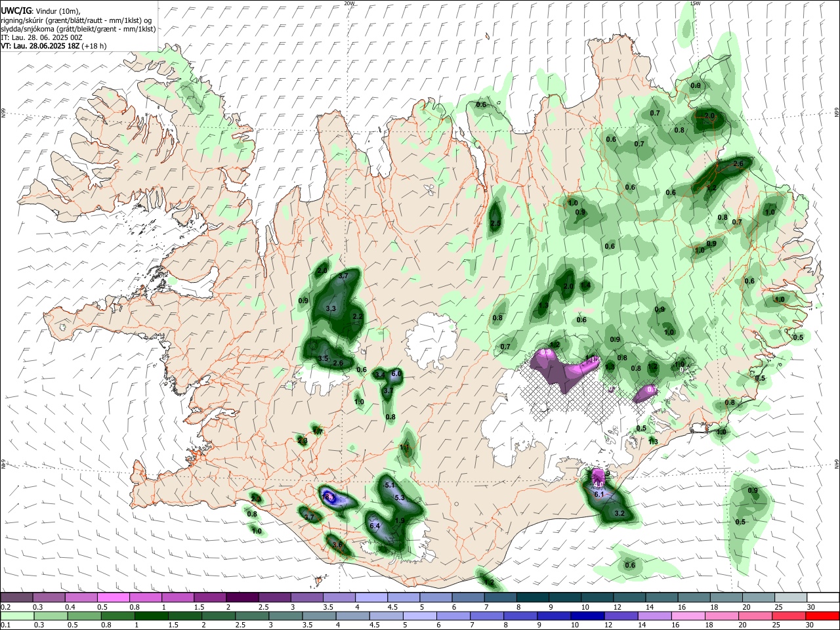840x630 pixels.
Task: Pick the darkest purple 2 swatch, upper legend row
Action: tap(242, 598)
